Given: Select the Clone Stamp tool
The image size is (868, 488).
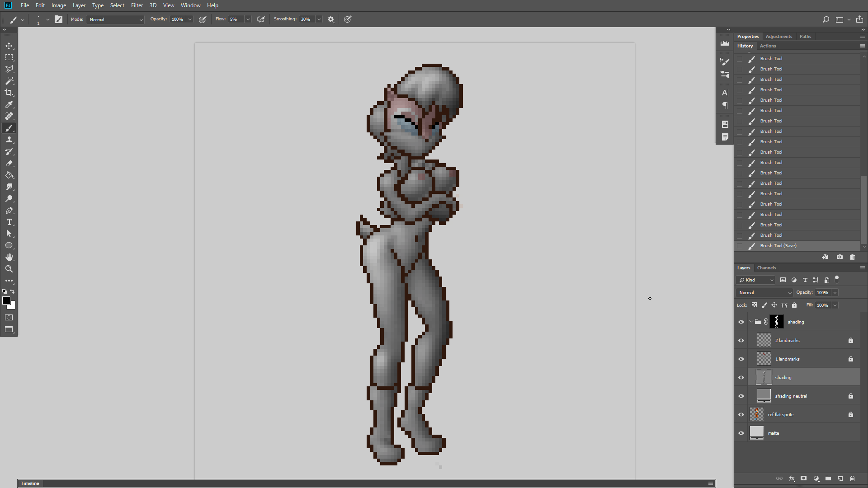Looking at the screenshot, I should [x=9, y=140].
